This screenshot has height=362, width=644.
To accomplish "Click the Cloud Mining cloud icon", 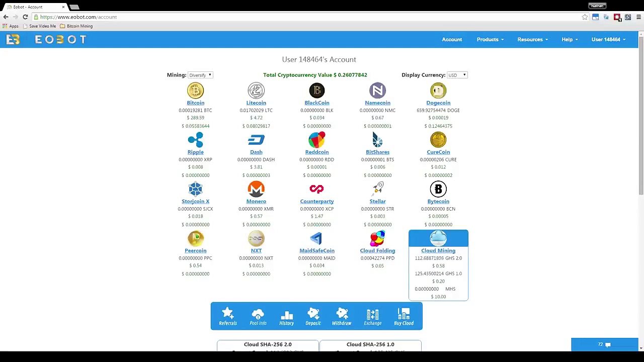I will click(x=438, y=238).
